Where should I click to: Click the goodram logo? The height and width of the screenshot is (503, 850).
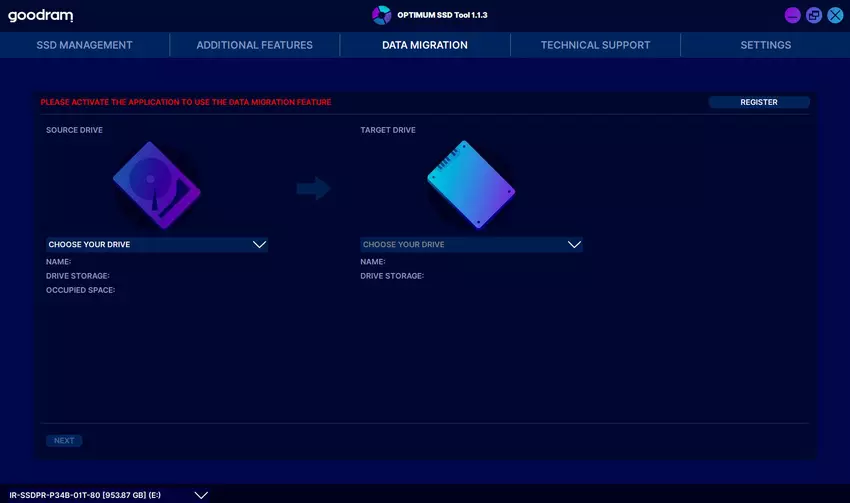tap(41, 16)
